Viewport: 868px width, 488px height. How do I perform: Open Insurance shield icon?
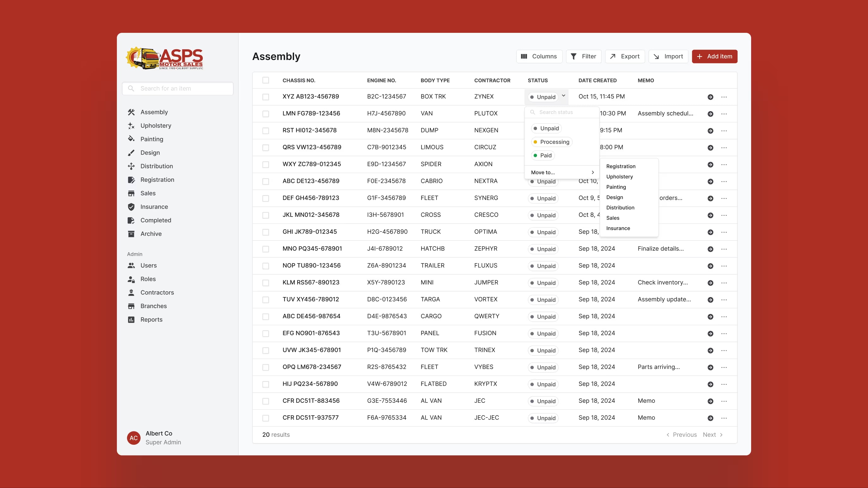coord(131,206)
